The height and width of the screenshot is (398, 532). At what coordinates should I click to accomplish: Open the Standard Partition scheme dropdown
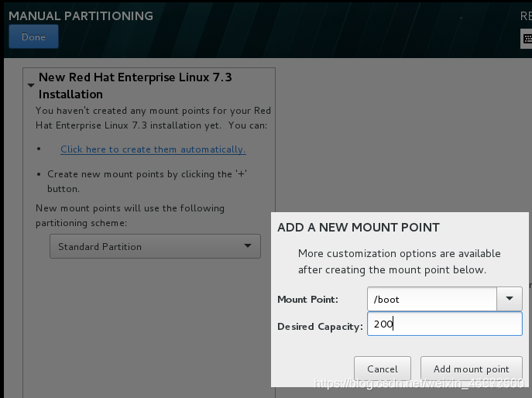coord(155,246)
